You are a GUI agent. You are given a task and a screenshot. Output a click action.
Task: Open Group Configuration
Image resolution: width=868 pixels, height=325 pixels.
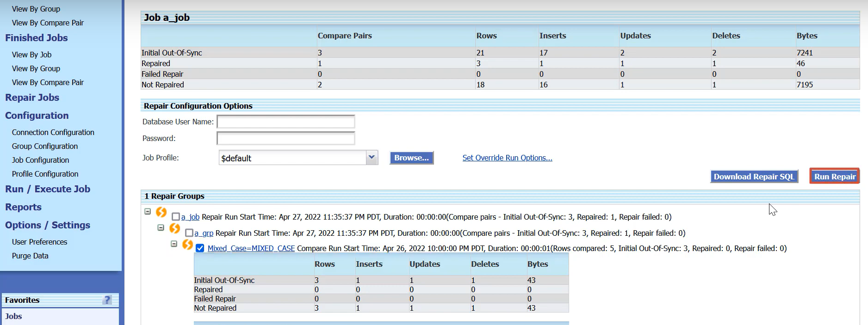(x=45, y=146)
